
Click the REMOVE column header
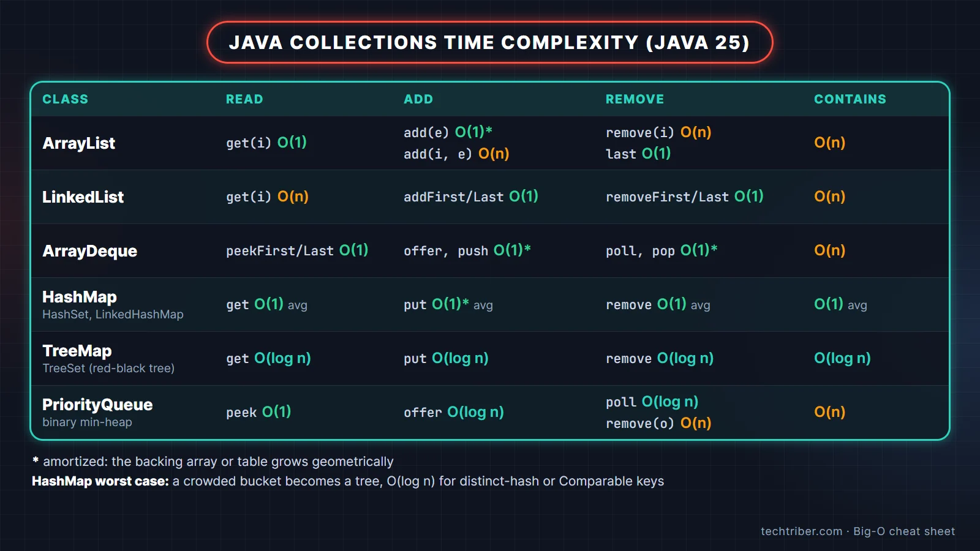click(635, 99)
